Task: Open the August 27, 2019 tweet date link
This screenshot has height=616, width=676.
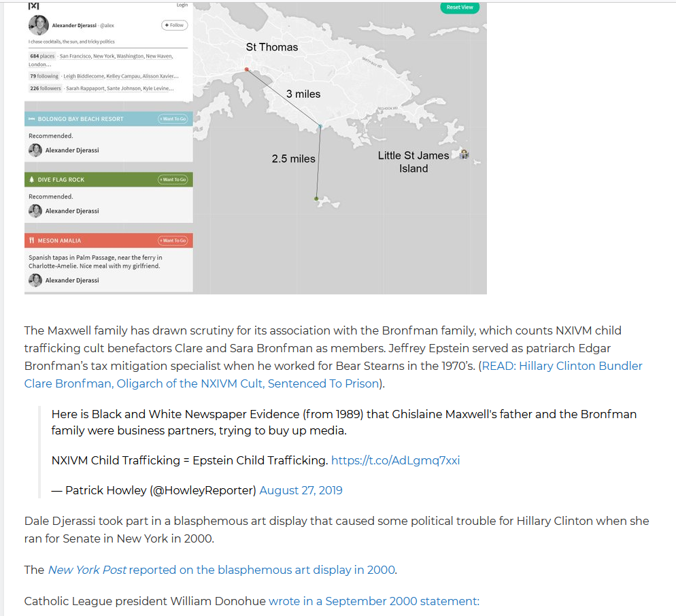Action: (301, 491)
